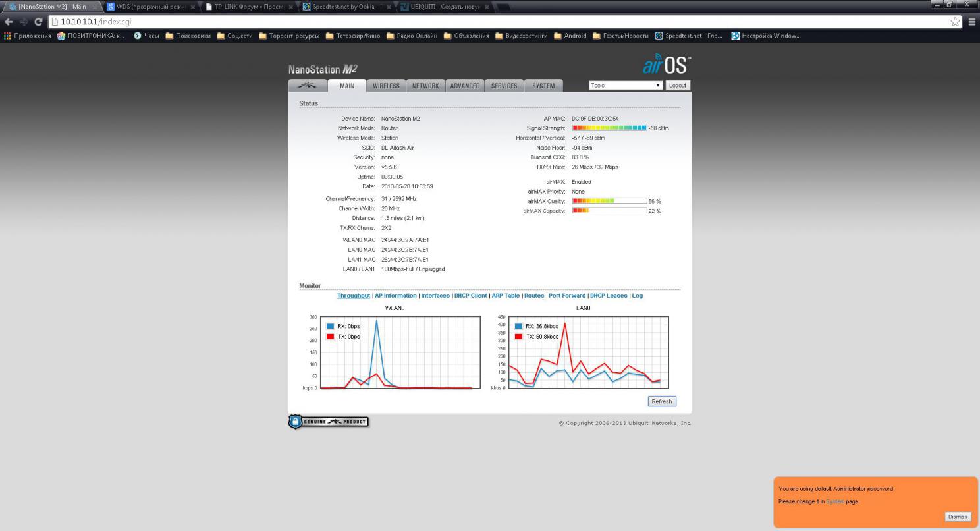Open the Радио Онлайн bookmark folder

(x=412, y=36)
